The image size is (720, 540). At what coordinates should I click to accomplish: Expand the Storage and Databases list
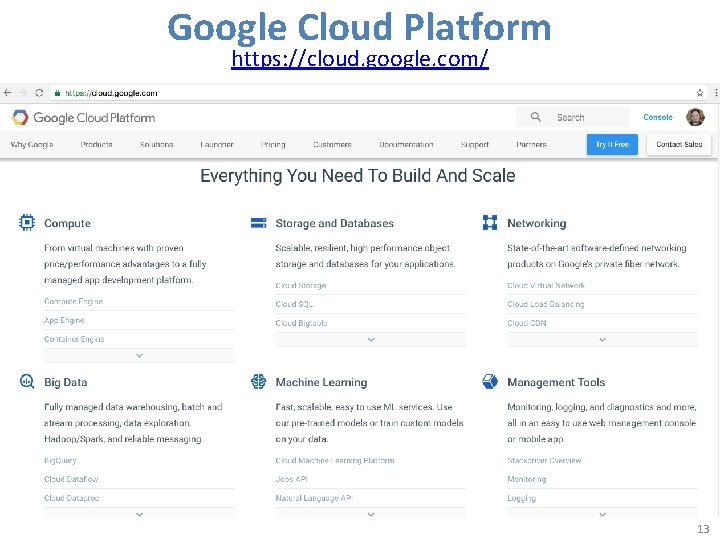click(371, 339)
